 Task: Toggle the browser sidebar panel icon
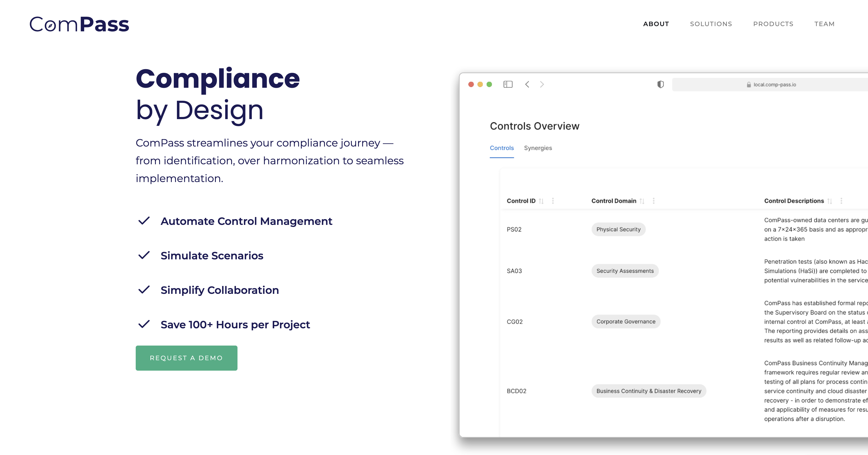coord(508,84)
